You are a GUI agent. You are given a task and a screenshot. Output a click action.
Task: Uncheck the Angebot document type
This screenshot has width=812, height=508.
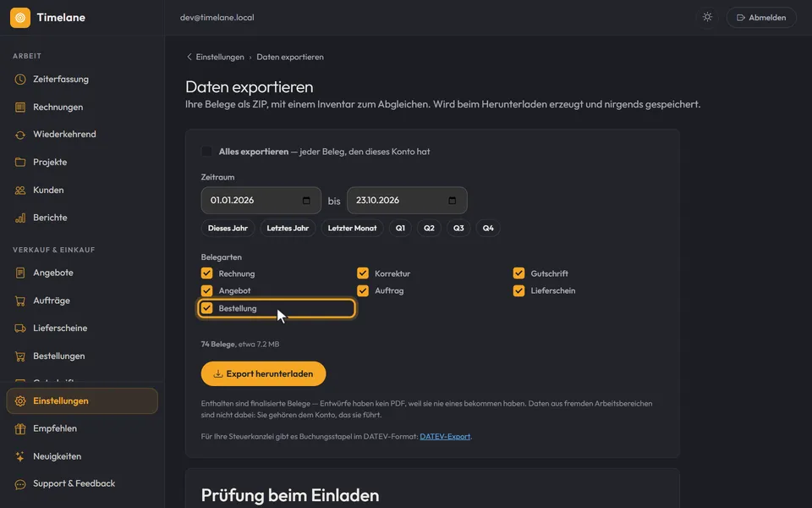pyautogui.click(x=206, y=290)
